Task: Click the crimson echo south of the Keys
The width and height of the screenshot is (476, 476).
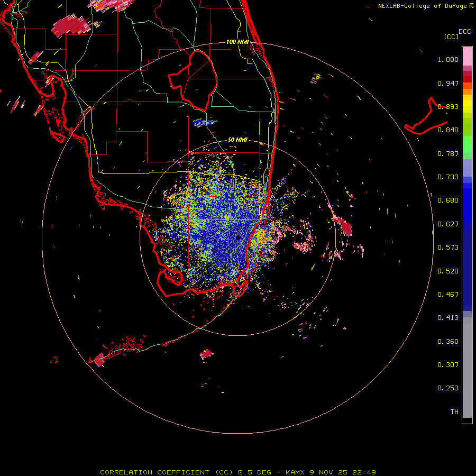Action: pyautogui.click(x=207, y=354)
